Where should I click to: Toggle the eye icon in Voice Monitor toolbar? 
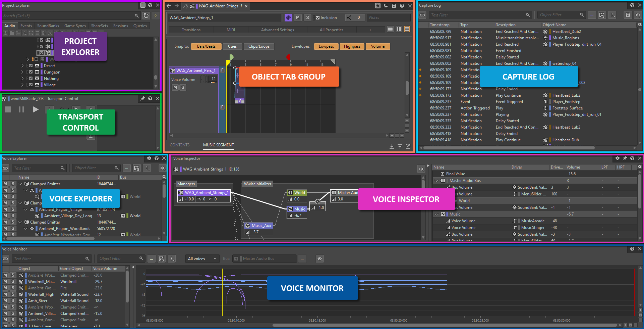(320, 259)
